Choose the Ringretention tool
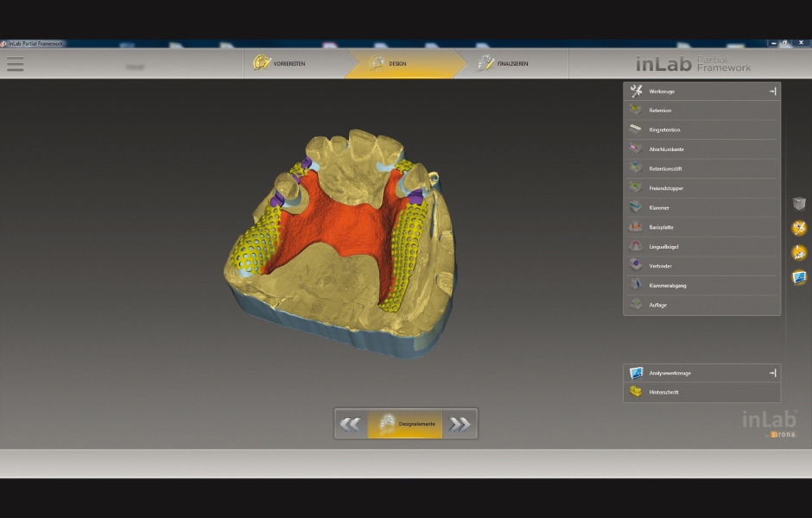The height and width of the screenshot is (518, 812). pyautogui.click(x=701, y=129)
